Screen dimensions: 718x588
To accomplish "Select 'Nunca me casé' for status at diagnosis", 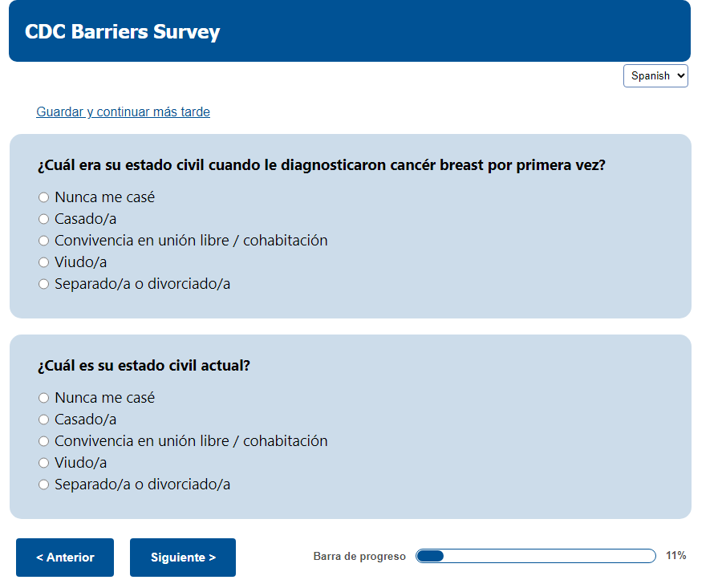I will tap(44, 197).
